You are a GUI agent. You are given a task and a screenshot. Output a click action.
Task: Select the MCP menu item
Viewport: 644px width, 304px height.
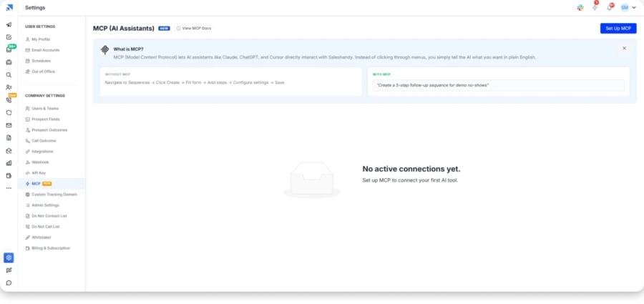tap(52, 184)
